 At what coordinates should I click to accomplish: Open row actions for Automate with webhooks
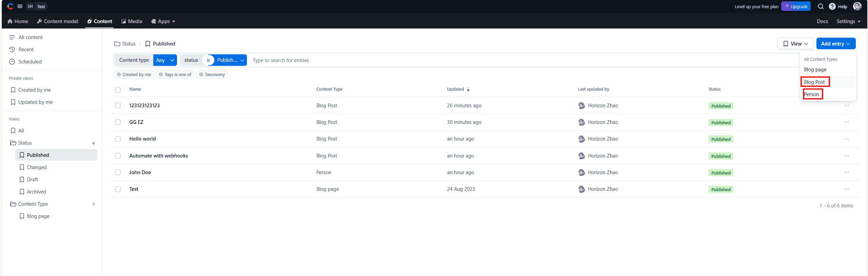847,156
